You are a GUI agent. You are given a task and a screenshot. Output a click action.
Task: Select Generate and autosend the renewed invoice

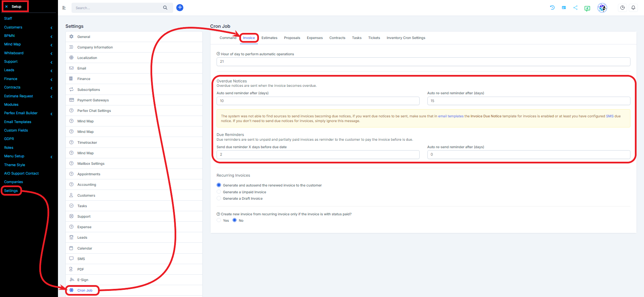(219, 185)
